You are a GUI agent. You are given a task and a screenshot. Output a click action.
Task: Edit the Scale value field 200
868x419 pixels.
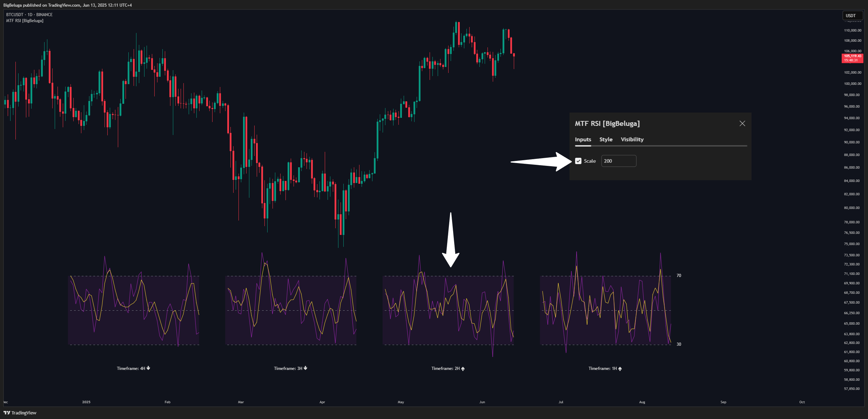point(619,161)
